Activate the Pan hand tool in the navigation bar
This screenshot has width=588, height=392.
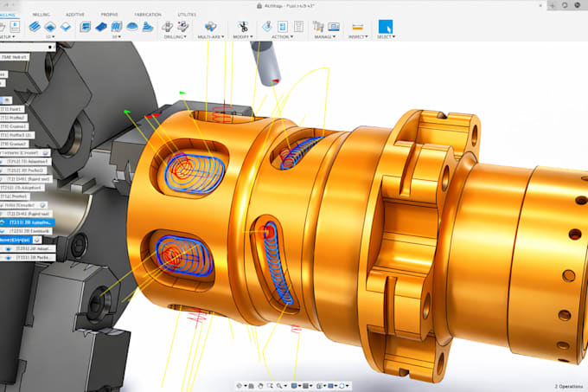(x=260, y=386)
